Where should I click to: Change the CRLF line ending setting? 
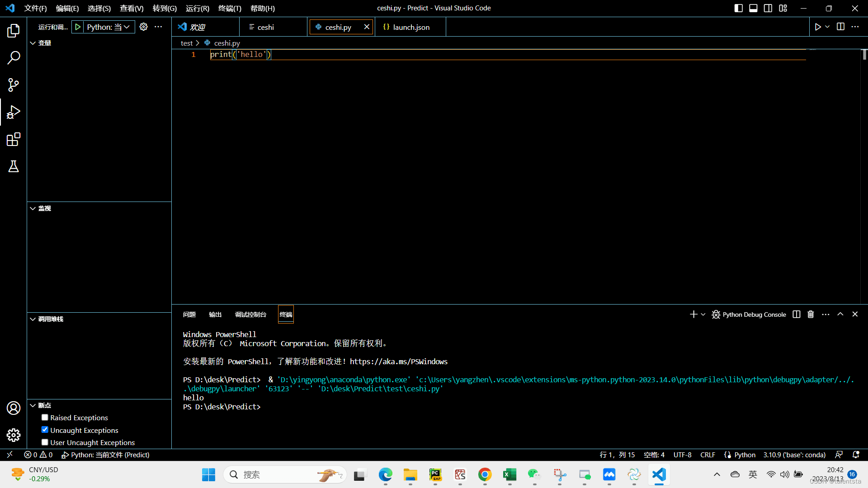click(x=708, y=455)
